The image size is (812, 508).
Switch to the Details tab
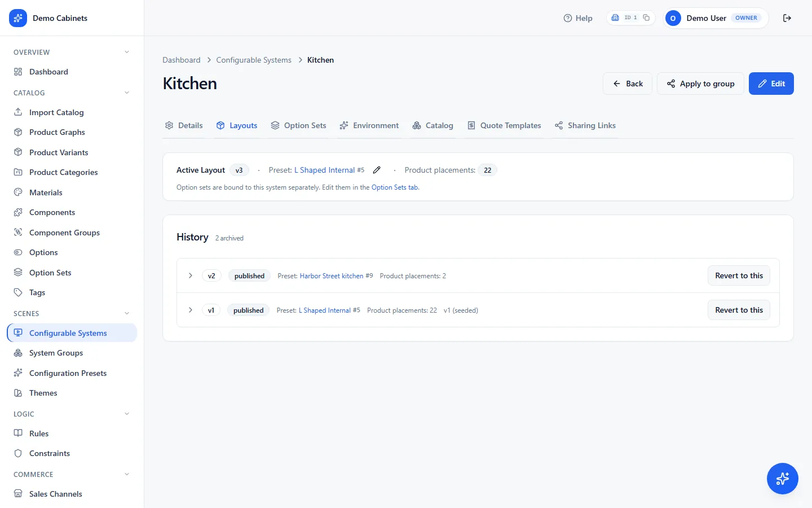point(184,125)
